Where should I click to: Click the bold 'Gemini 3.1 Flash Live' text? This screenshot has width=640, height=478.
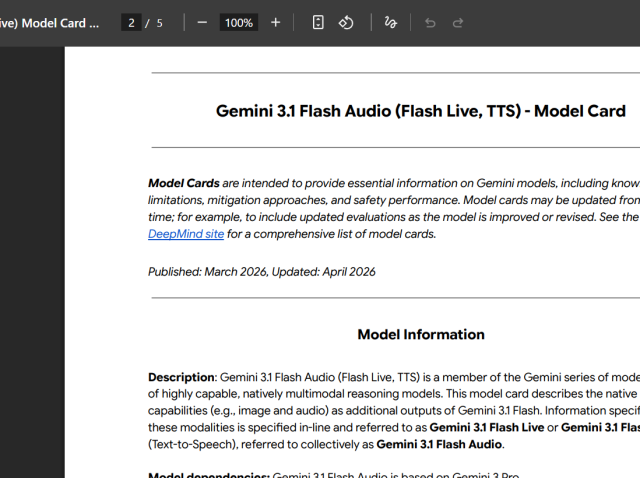coord(487,427)
